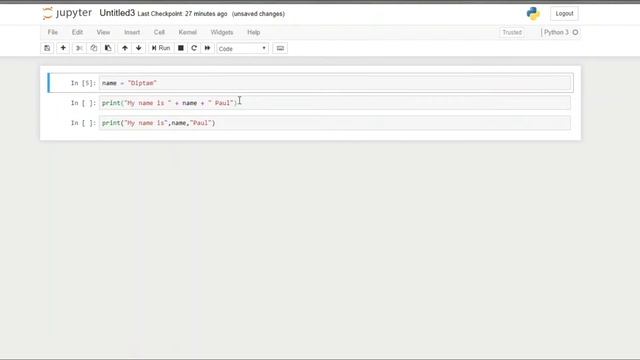
Task: Click the Trusted notebook button
Action: point(512,32)
